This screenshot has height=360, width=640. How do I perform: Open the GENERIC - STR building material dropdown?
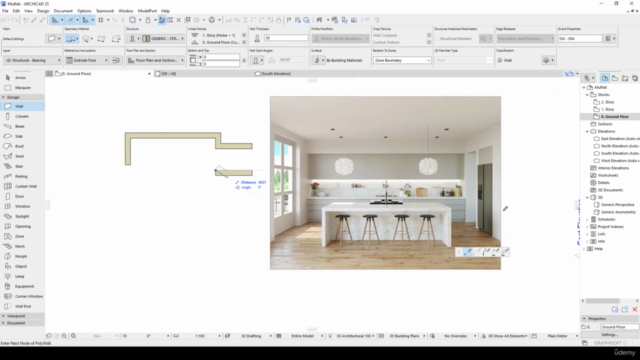coord(162,39)
